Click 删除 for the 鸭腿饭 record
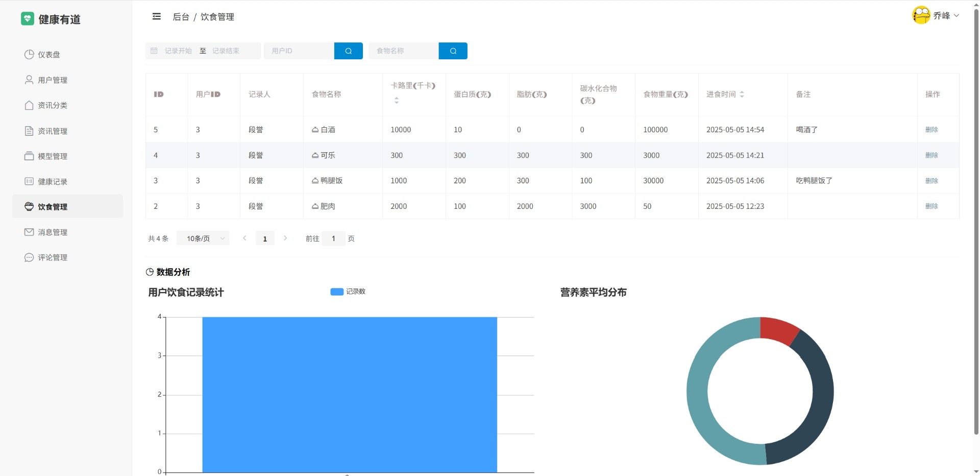This screenshot has height=476, width=980. click(x=932, y=181)
